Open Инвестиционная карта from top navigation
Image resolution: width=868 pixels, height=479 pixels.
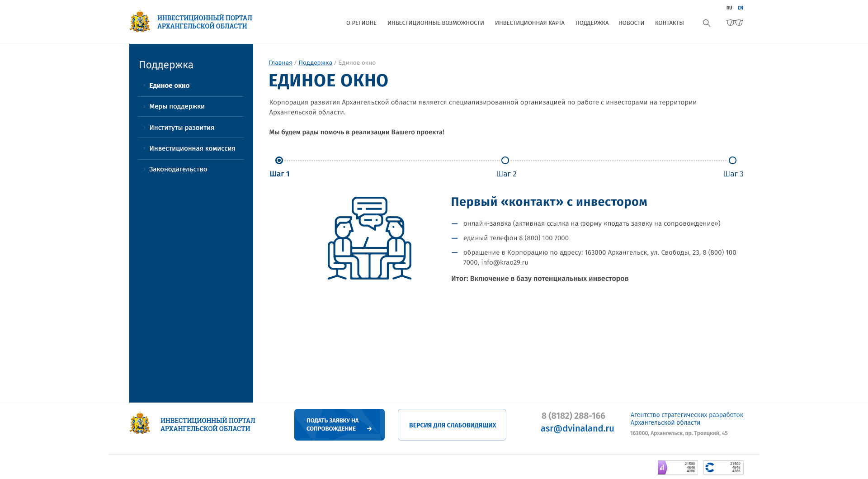[x=529, y=23]
